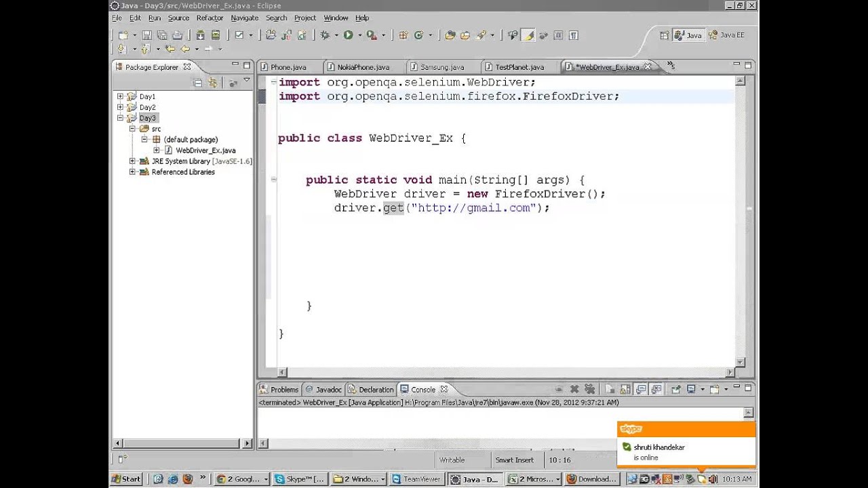This screenshot has height=488, width=868.
Task: Click the Pin Console icon
Action: (675, 389)
